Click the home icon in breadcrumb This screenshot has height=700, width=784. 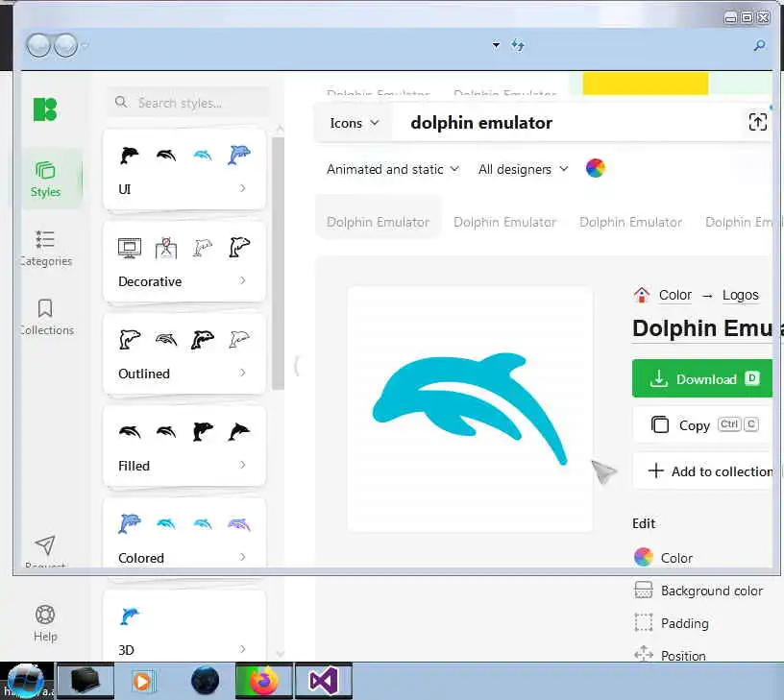[642, 295]
